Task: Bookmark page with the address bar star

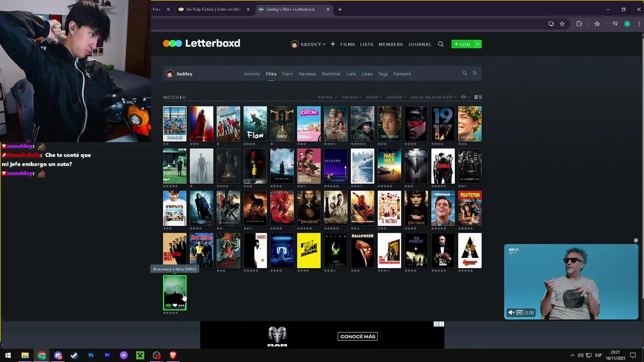Action: [562, 24]
